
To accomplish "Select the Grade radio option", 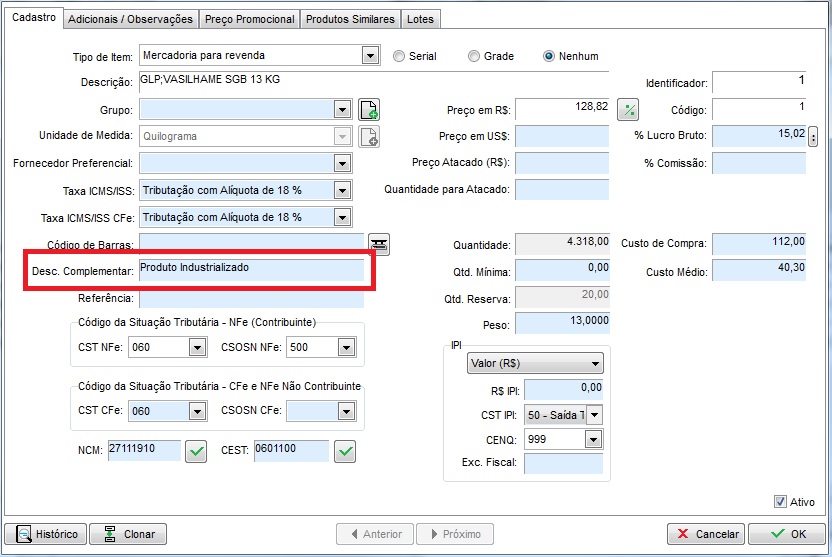I will [475, 56].
